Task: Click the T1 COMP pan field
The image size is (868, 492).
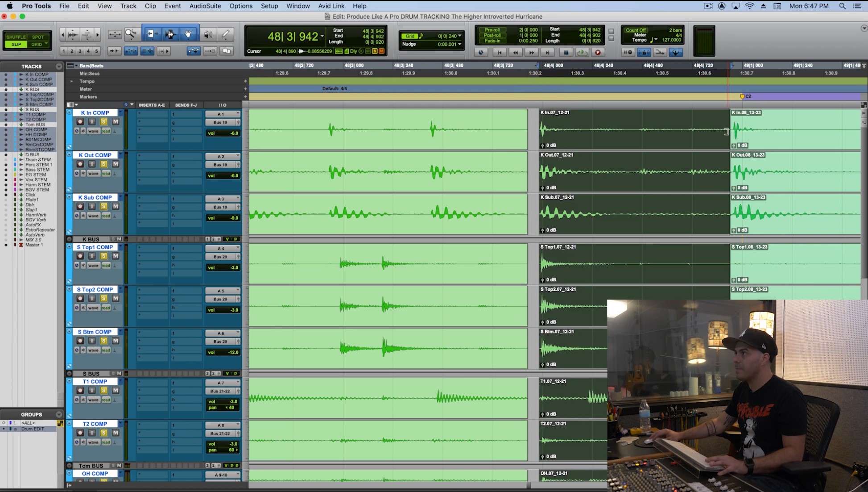Action: coord(223,407)
